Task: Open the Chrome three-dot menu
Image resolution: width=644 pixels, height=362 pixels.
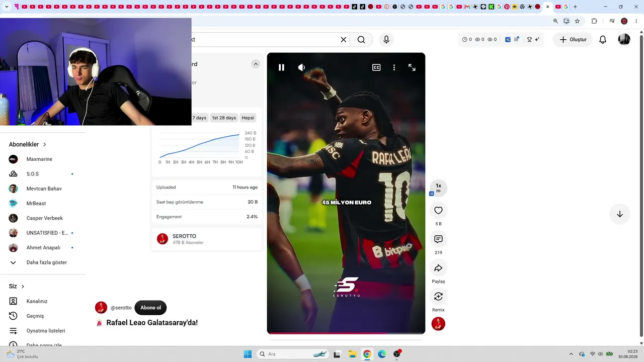Action: (636, 21)
